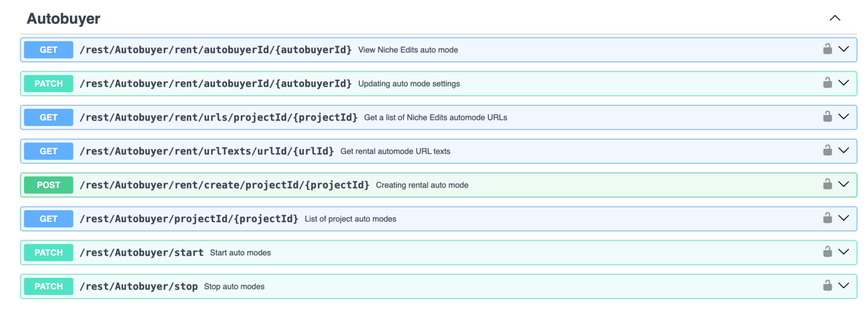
Task: Click lock icon on rental automode URL texts row
Action: point(827,150)
